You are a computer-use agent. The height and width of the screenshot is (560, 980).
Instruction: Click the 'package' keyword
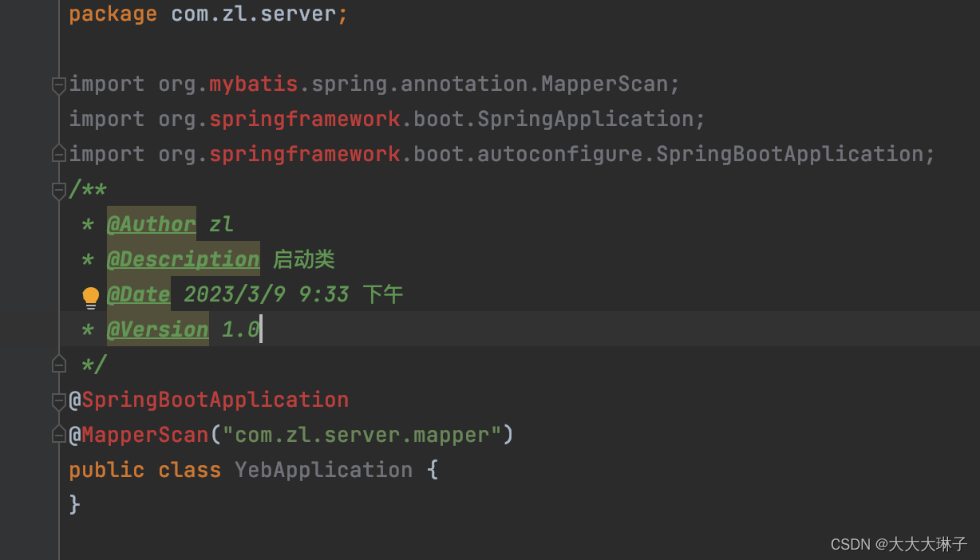click(113, 14)
